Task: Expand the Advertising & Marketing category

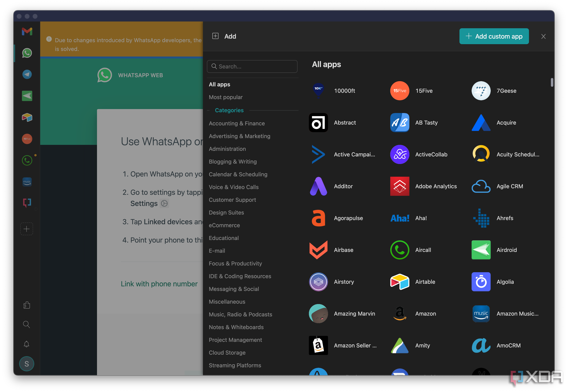Action: pyautogui.click(x=240, y=136)
